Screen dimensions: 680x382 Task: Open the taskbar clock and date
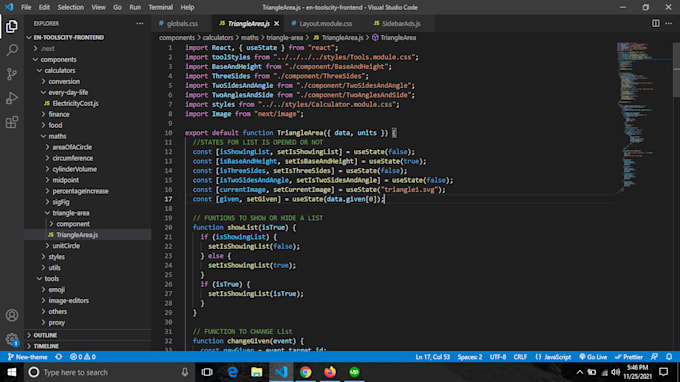click(638, 372)
